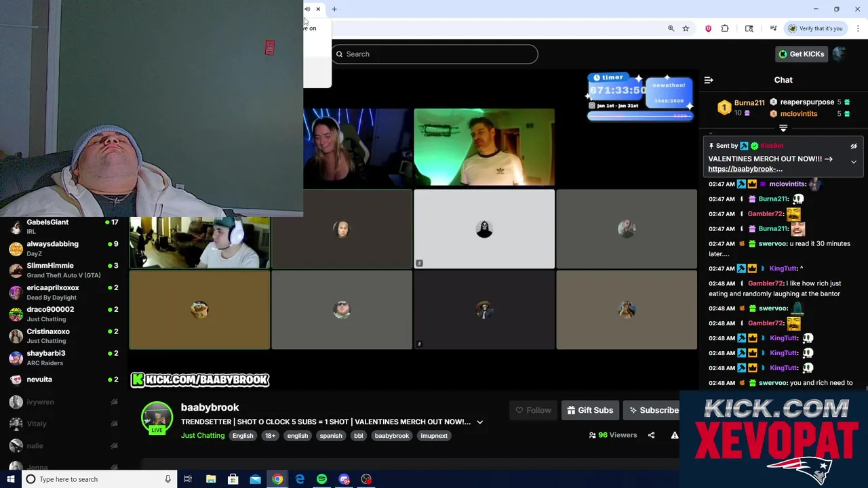This screenshot has width=868, height=488.
Task: Open Discord from the taskbar
Action: [x=344, y=479]
